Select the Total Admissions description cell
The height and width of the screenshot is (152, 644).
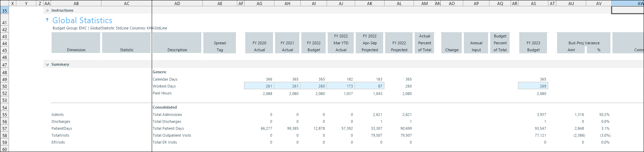(167, 115)
